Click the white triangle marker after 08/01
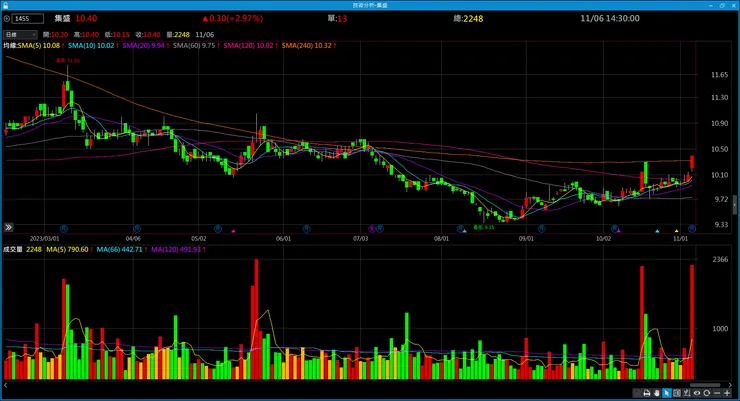The image size is (740, 401). coord(465,231)
